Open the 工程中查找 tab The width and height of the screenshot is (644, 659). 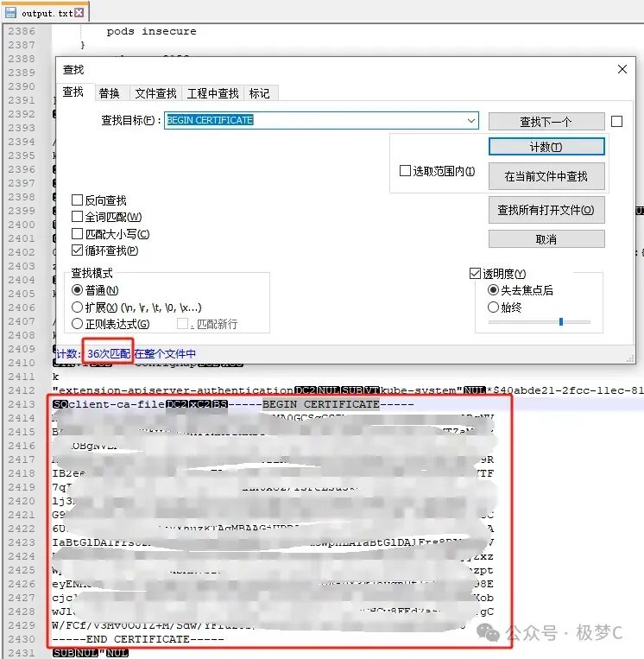tap(212, 93)
